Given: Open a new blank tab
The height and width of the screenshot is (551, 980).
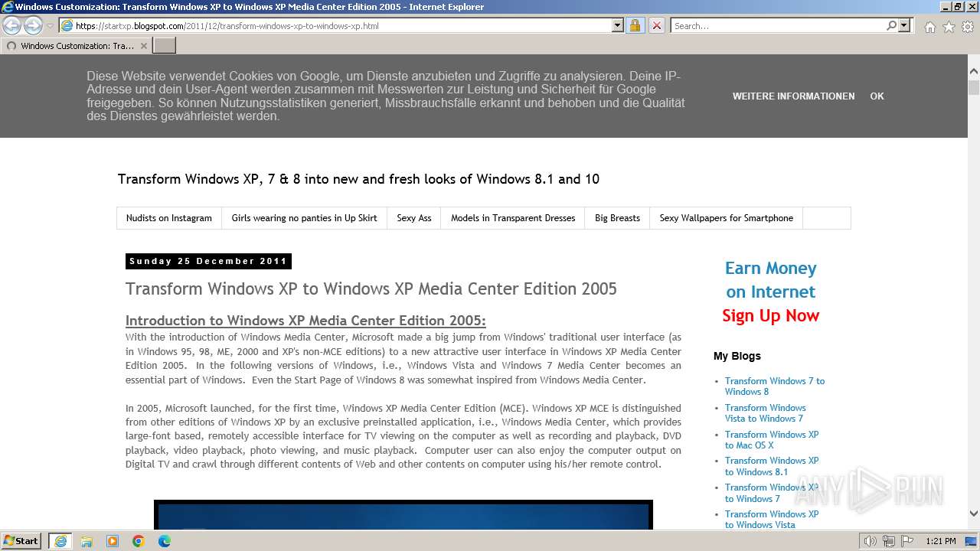Looking at the screenshot, I should (x=165, y=46).
